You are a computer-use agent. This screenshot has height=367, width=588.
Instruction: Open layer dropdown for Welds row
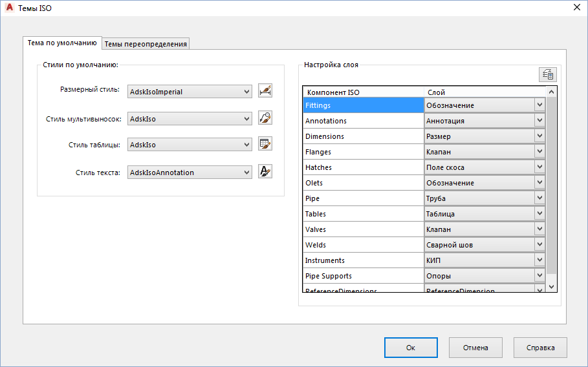point(539,244)
